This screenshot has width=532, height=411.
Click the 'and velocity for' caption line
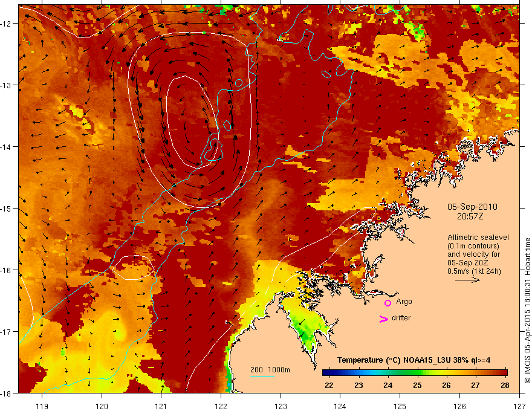click(x=473, y=254)
